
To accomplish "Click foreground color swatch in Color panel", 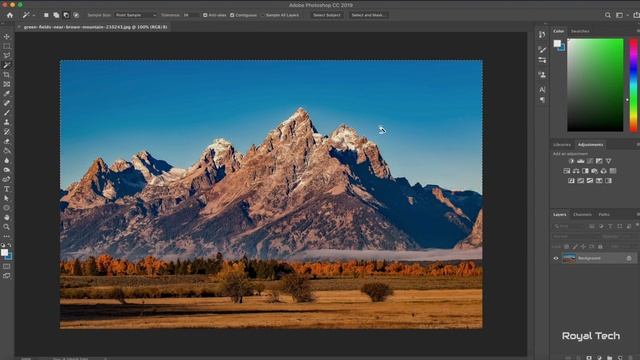I will click(557, 43).
